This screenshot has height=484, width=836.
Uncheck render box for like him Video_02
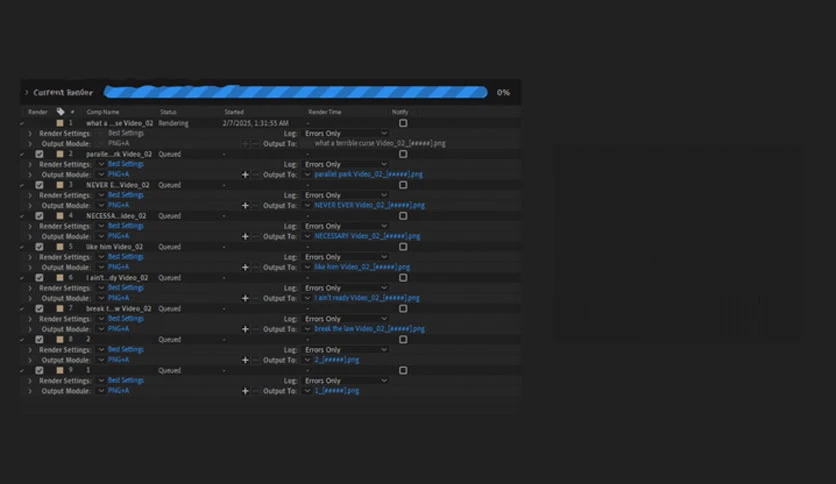coord(39,247)
